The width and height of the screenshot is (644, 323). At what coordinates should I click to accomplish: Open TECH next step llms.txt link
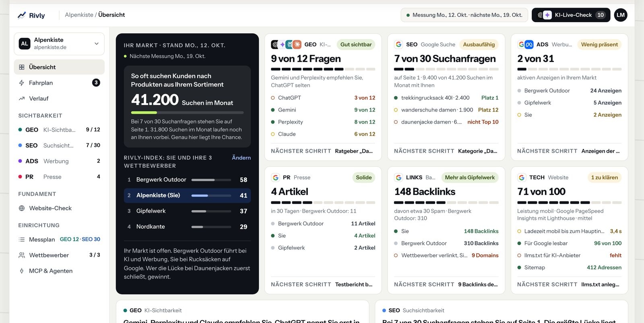tap(600, 284)
